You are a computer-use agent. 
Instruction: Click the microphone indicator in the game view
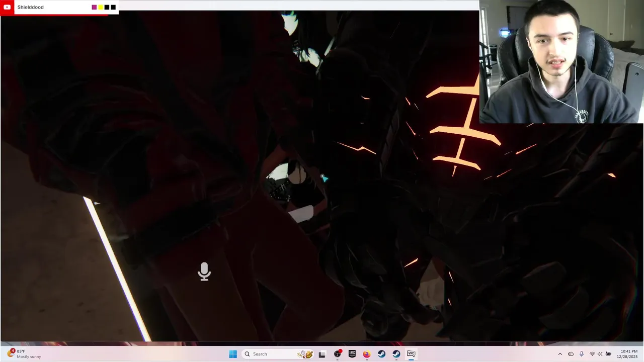tap(204, 271)
